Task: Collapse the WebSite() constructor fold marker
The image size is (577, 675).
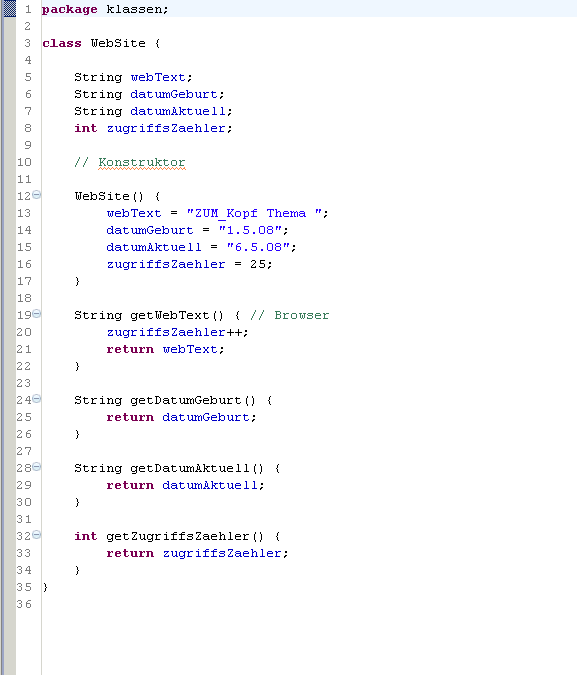Action: click(x=37, y=195)
